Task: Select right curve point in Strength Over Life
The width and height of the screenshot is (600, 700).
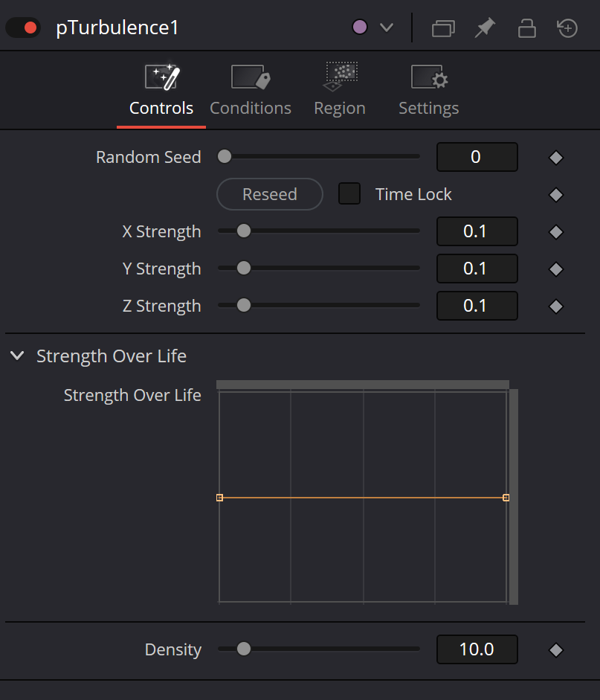Action: (506, 498)
